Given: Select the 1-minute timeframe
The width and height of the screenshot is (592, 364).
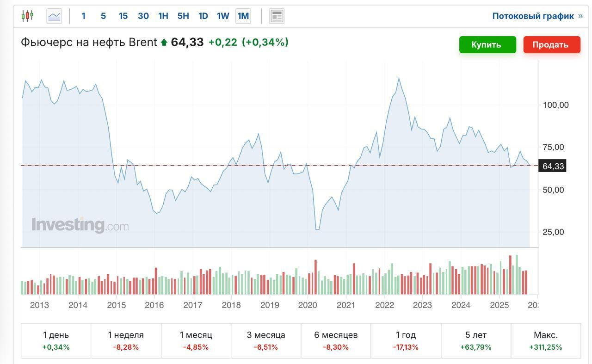Looking at the screenshot, I should tap(83, 16).
